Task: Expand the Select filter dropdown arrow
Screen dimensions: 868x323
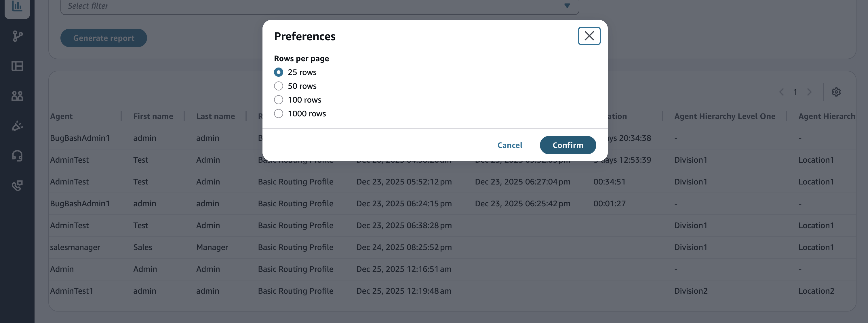Action: 567,6
